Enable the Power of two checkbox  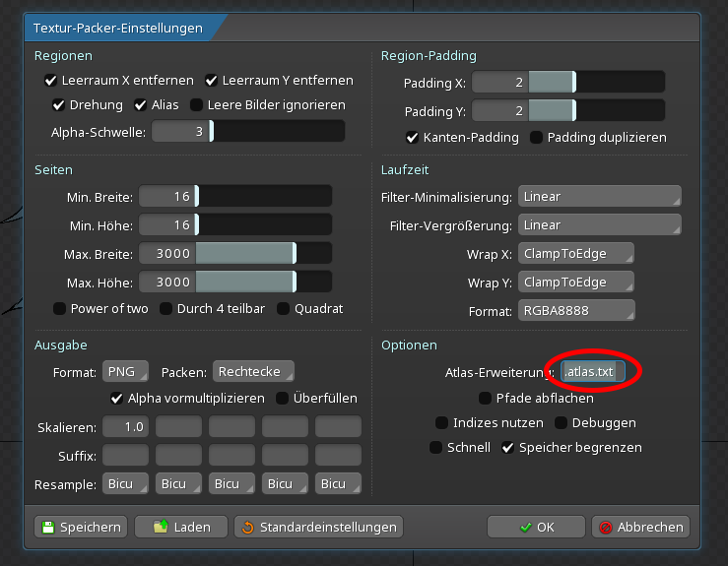click(59, 308)
